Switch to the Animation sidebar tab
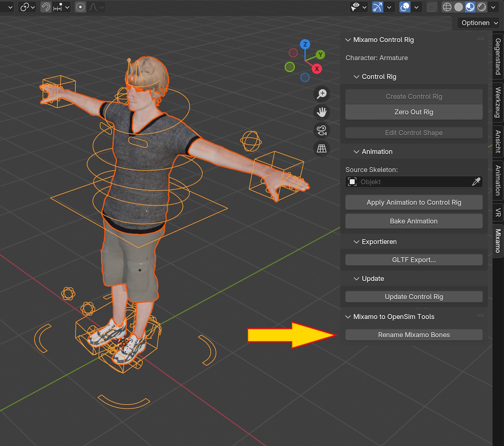Image resolution: width=504 pixels, height=446 pixels. point(498,180)
